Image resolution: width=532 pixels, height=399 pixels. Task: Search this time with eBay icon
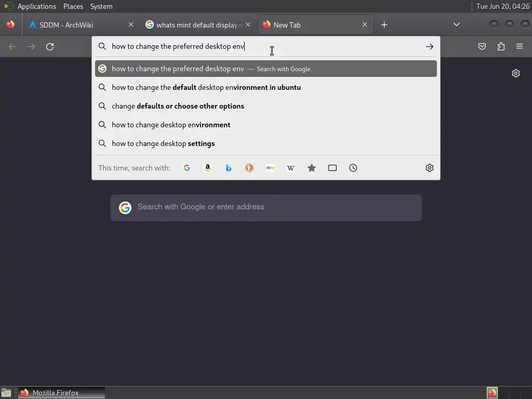click(x=270, y=168)
